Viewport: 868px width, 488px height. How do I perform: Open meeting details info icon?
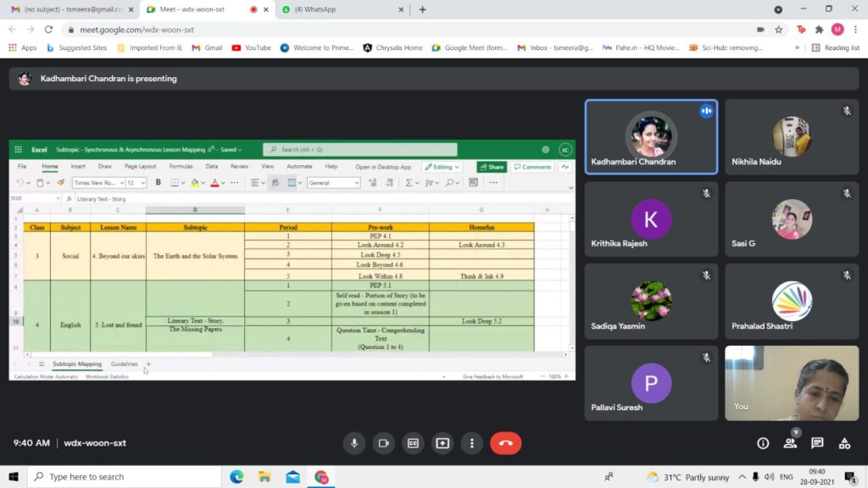click(x=763, y=443)
